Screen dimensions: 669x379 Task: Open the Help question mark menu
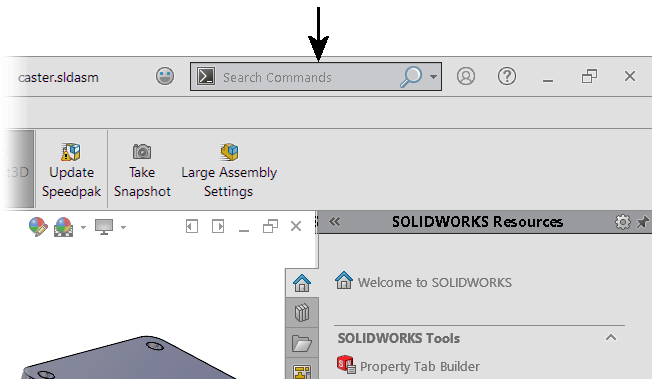tap(507, 76)
